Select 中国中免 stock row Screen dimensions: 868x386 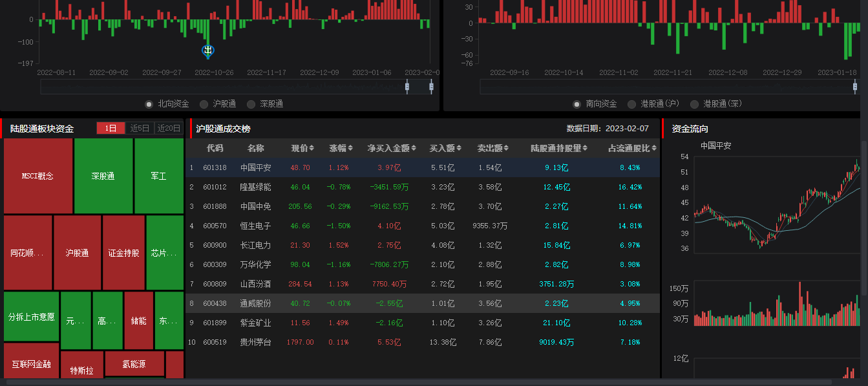pyautogui.click(x=423, y=206)
